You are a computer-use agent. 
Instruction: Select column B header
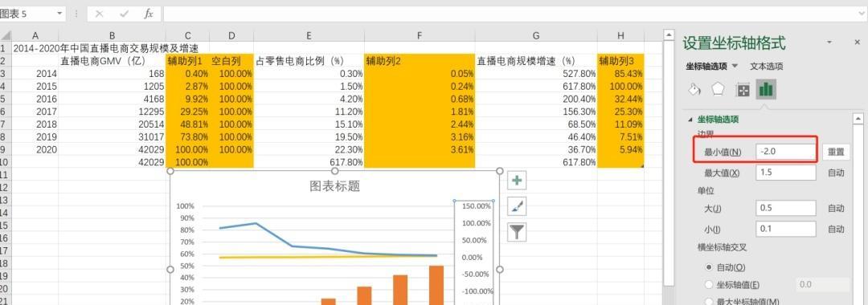tap(112, 36)
